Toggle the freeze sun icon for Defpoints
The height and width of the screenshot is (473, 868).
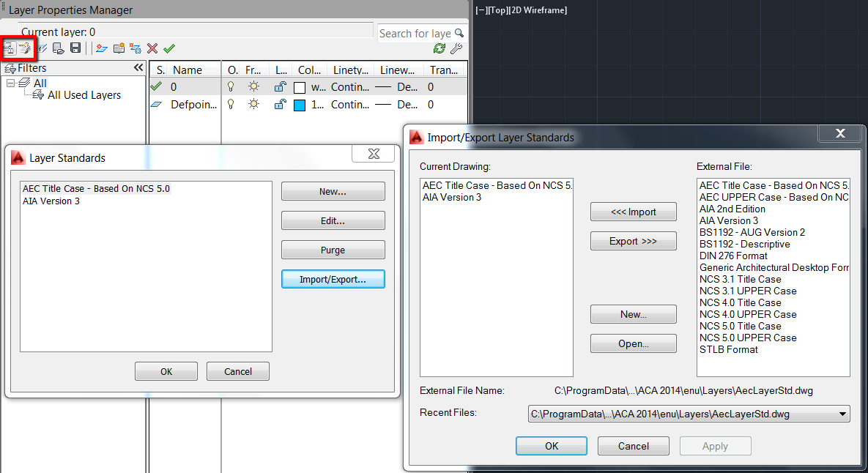(x=253, y=105)
